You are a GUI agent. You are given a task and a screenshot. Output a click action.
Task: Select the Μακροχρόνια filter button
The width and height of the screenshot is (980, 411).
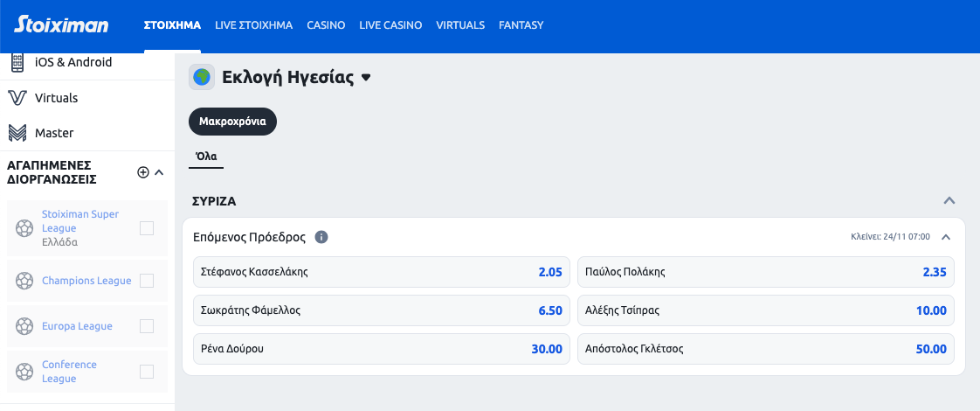[232, 122]
